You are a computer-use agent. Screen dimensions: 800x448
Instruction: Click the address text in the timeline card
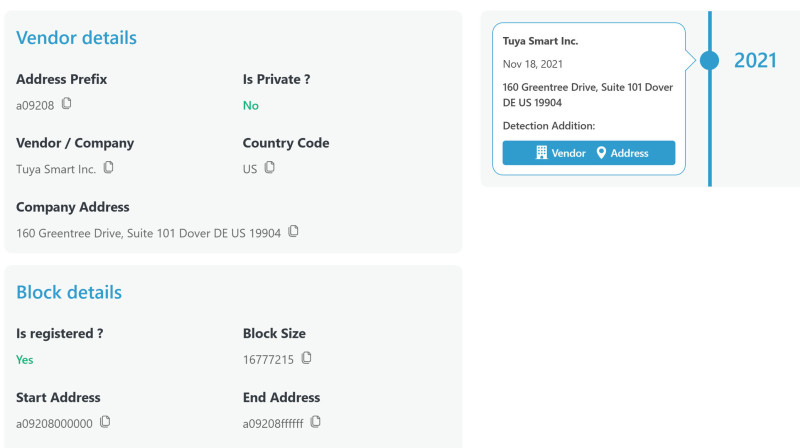coord(587,94)
